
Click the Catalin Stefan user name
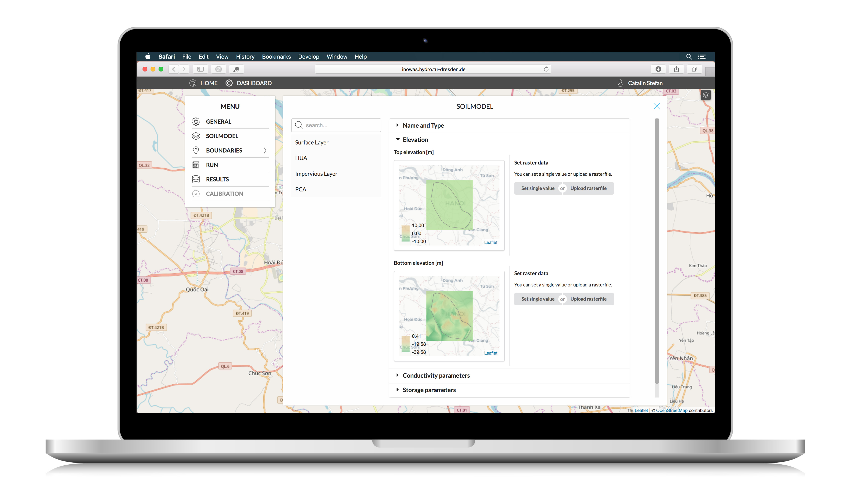pos(645,83)
